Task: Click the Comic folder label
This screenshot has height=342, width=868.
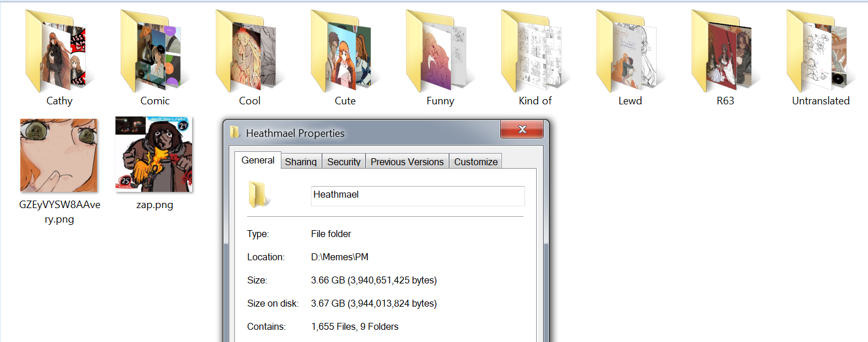Action: pos(155,101)
